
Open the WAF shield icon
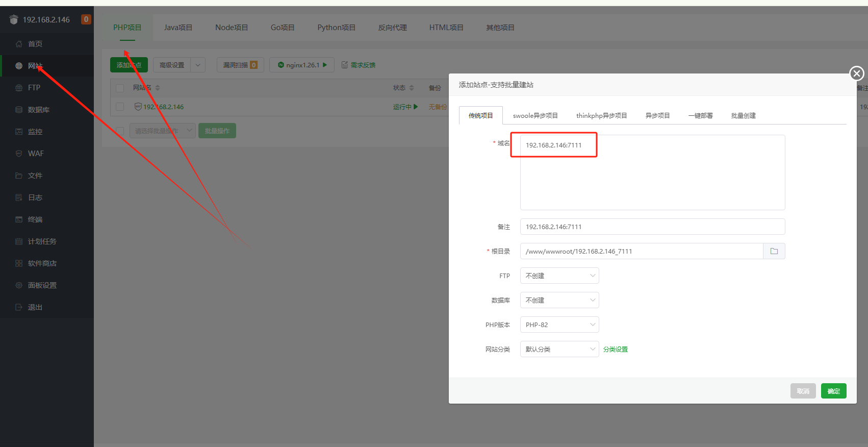(19, 154)
